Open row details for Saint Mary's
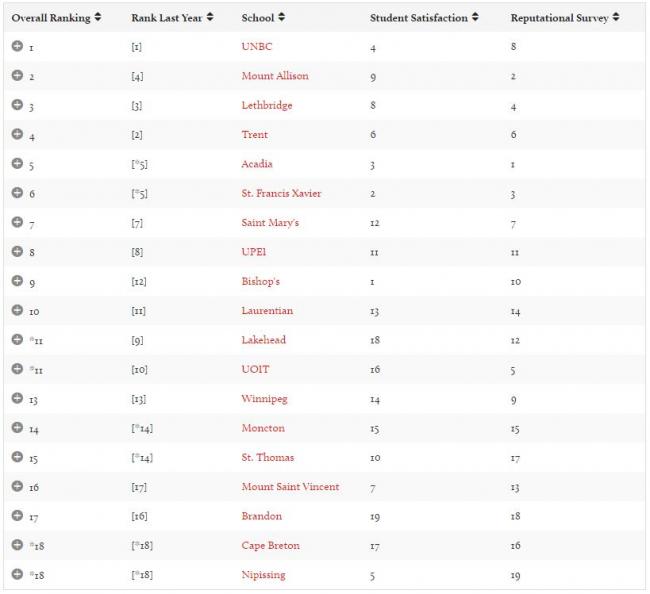This screenshot has height=594, width=650. click(17, 222)
